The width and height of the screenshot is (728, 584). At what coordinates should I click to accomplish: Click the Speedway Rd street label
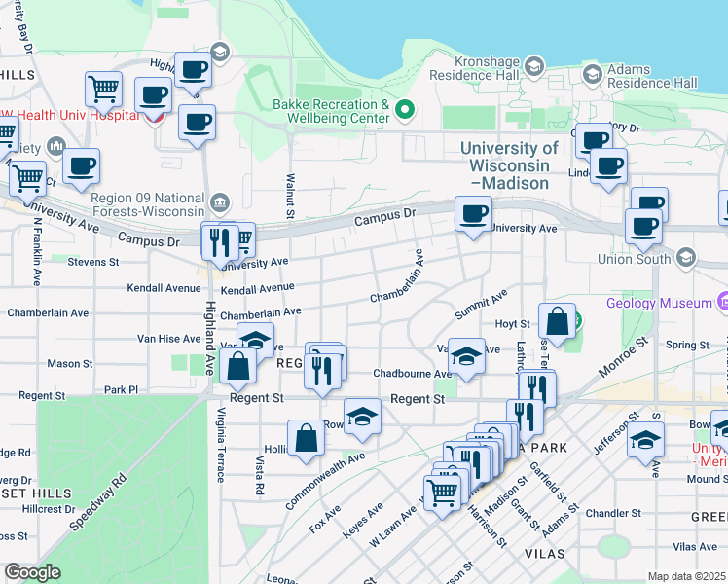(98, 502)
